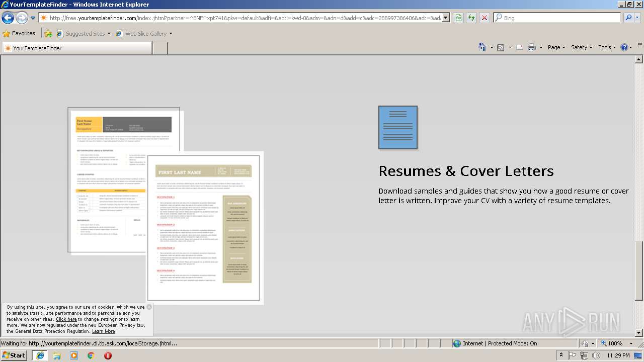Add to Favorites Bar icon
This screenshot has width=644, height=362.
[x=48, y=34]
